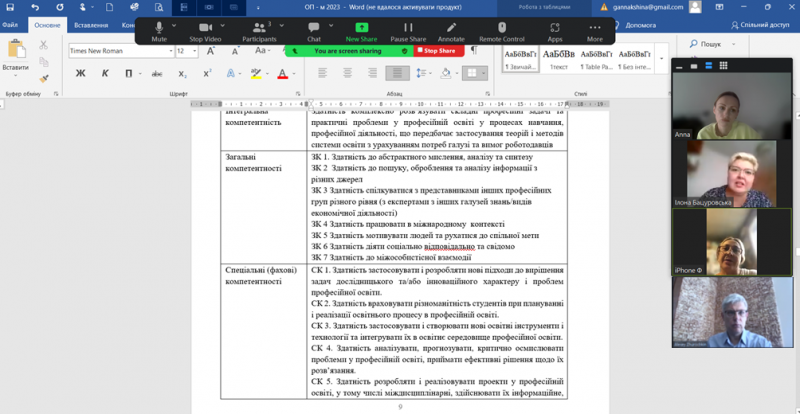This screenshot has width=800, height=414.
Task: Click the red Stop Share button
Action: pos(439,51)
